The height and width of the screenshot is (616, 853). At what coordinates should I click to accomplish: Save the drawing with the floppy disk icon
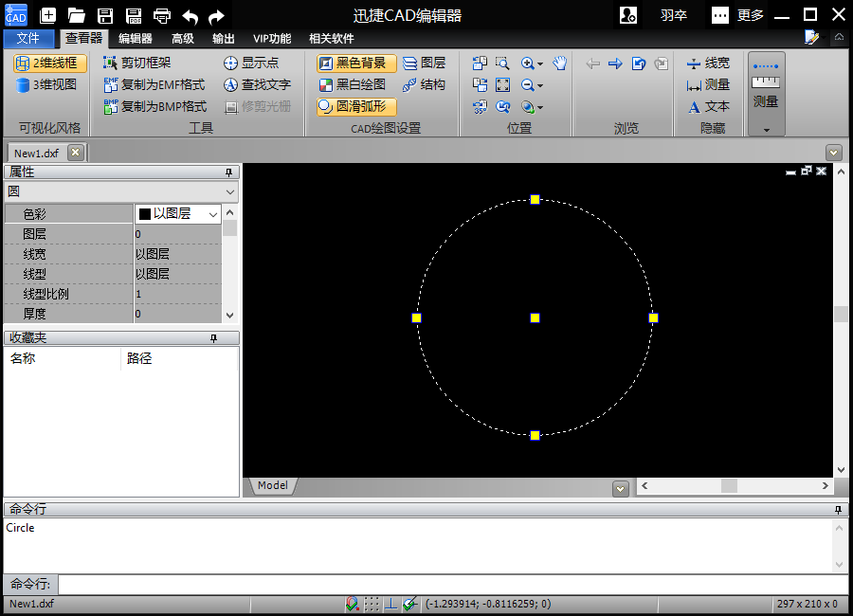tap(105, 16)
